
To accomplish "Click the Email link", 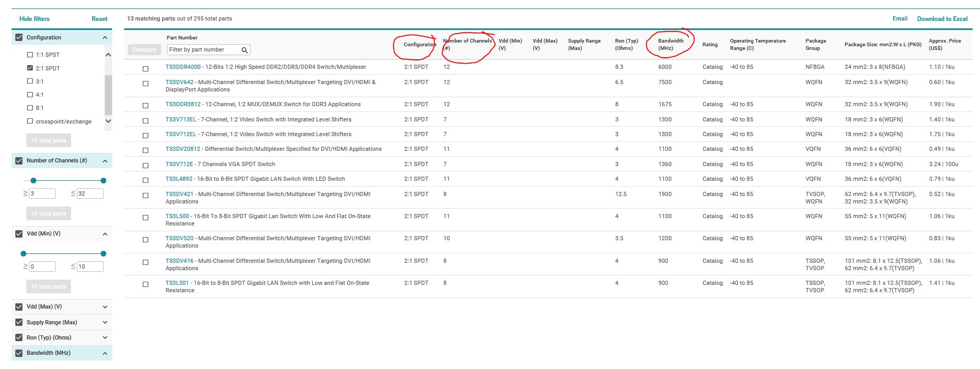I will (900, 18).
